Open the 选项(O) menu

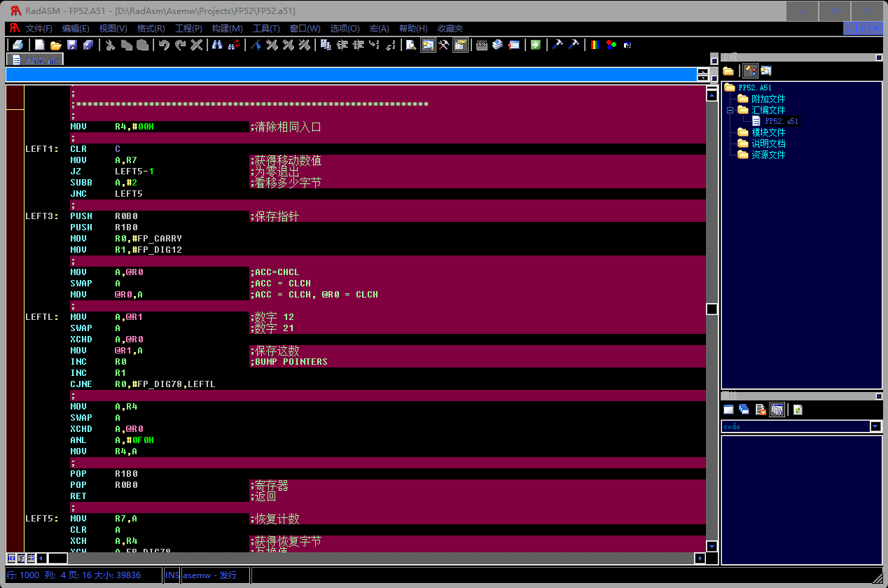(x=345, y=29)
